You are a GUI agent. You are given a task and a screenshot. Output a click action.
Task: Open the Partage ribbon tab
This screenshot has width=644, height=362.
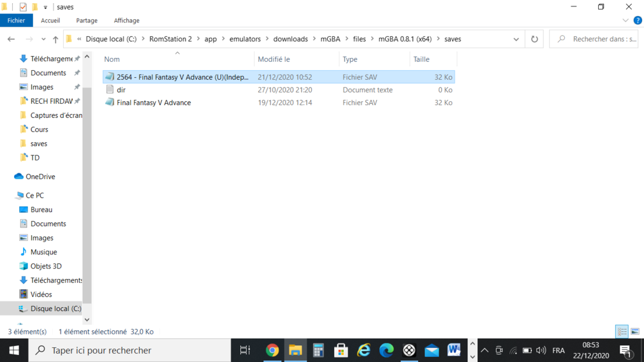click(x=87, y=21)
